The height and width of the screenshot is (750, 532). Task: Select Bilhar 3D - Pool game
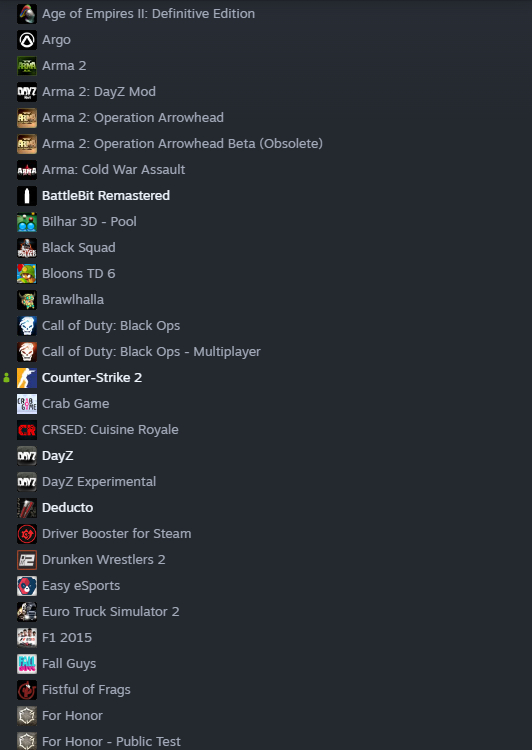tap(89, 221)
